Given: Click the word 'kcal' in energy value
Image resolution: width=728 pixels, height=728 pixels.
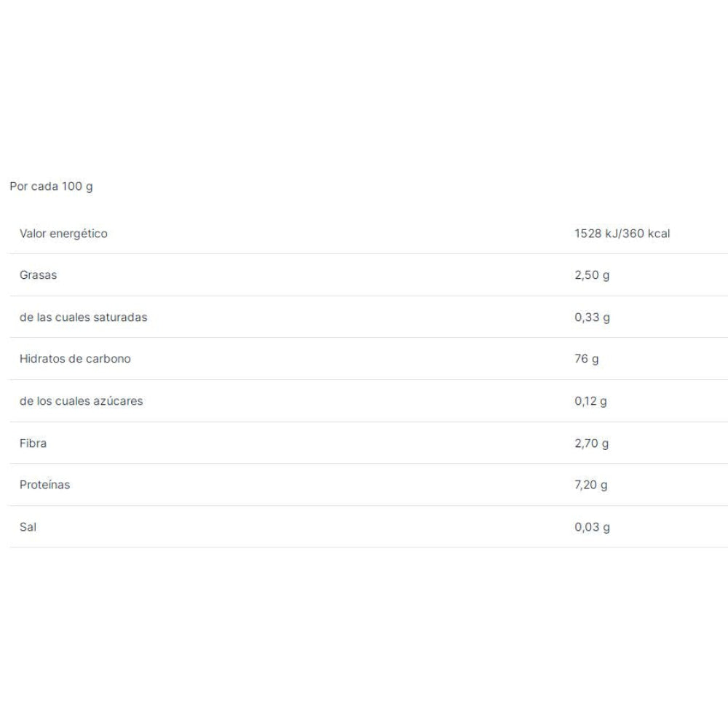Looking at the screenshot, I should 657,234.
